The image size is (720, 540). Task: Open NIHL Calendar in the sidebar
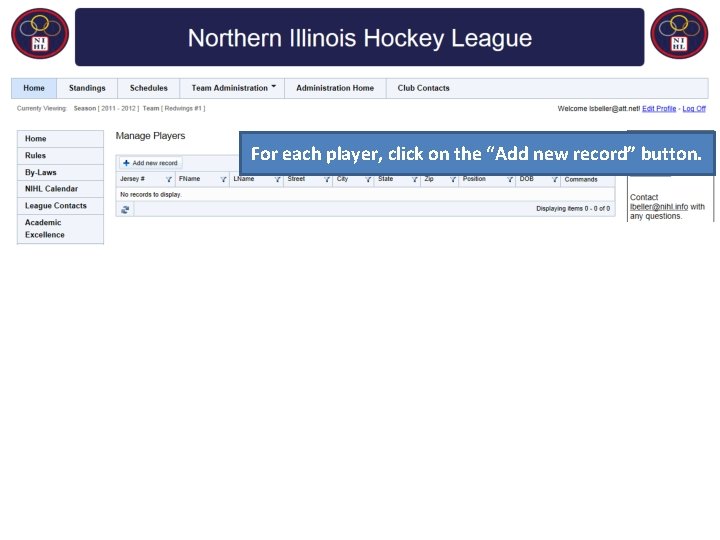point(60,189)
